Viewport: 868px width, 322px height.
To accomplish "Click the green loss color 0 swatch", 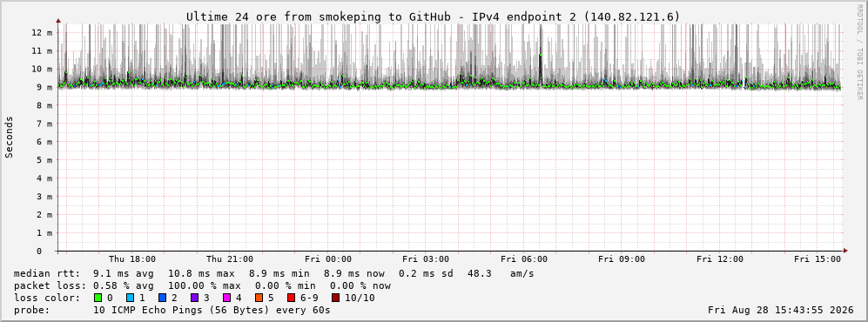I will click(98, 298).
